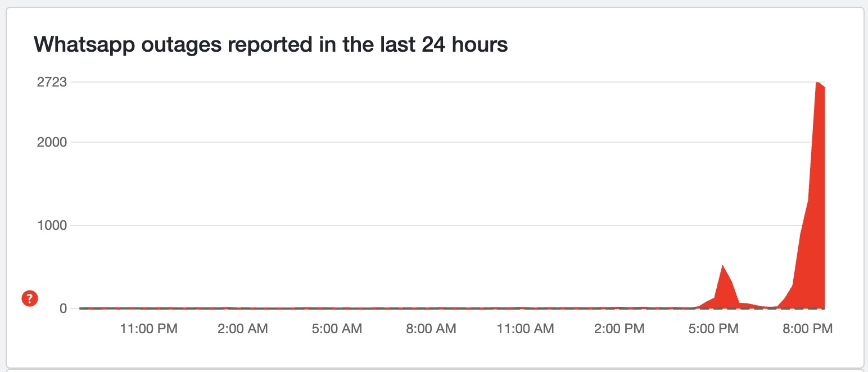This screenshot has width=868, height=372.
Task: Click the dashed baseline near 8:00 AM
Action: 431,309
